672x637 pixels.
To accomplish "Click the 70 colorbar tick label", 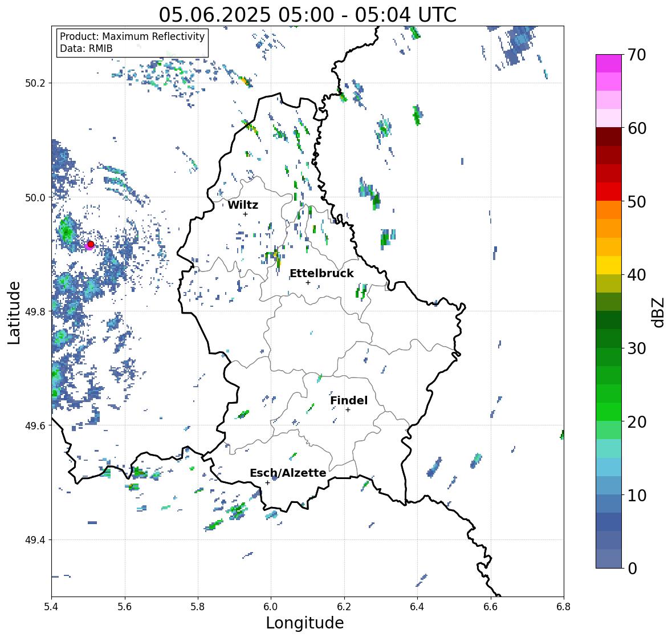I will click(x=637, y=55).
